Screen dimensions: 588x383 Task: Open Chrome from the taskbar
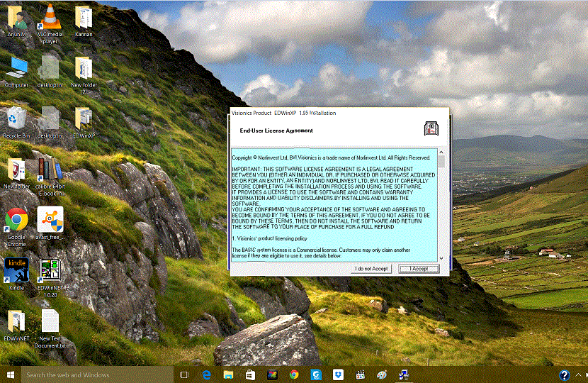click(x=294, y=374)
